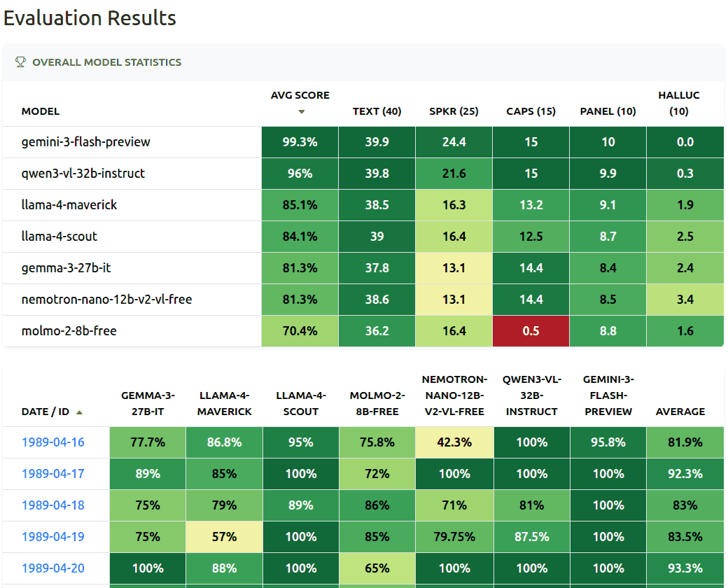This screenshot has width=728, height=588.
Task: Open the 1989-04-20 date link
Action: 53,568
